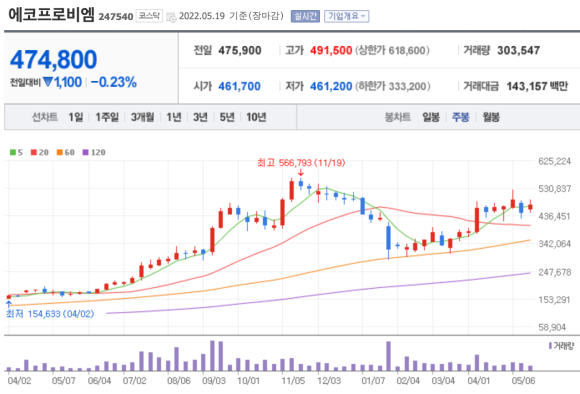The width and height of the screenshot is (580, 394).
Task: Click the previous close value 475,900
Action: click(240, 50)
